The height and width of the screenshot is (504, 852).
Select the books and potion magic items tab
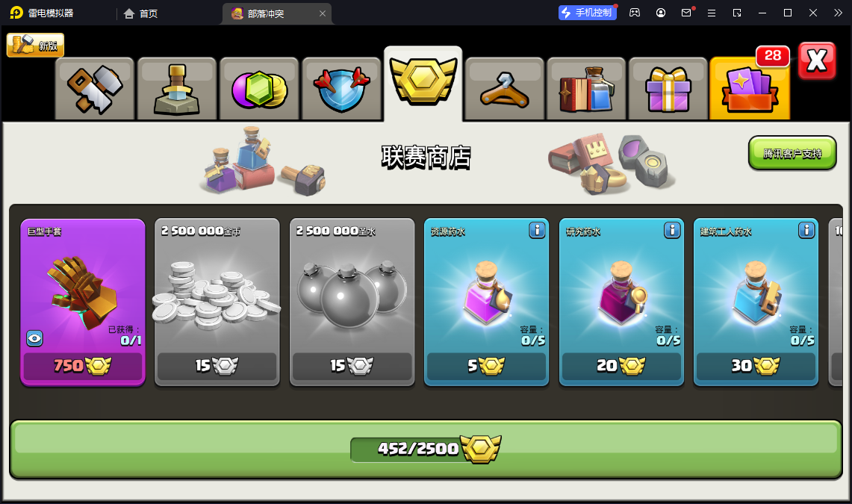(x=587, y=89)
